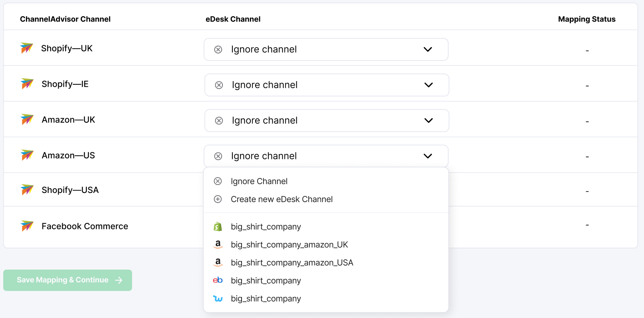Click the arrow icon on Save Mapping button
Image resolution: width=644 pixels, height=318 pixels.
coord(119,280)
